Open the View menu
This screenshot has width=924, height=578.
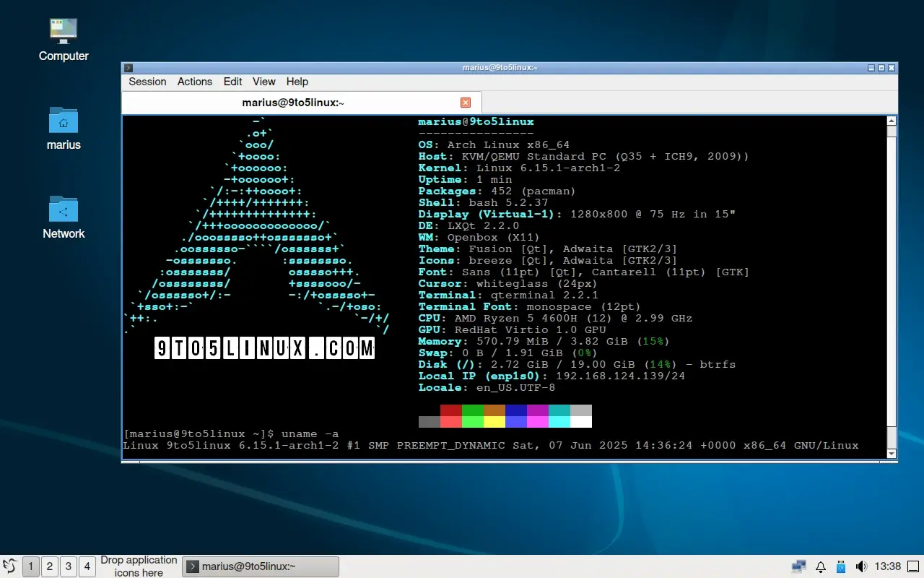(263, 82)
